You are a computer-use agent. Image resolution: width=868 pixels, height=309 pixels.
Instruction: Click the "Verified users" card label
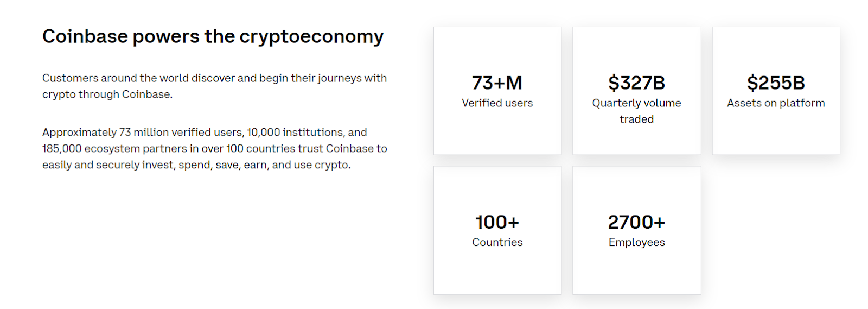(x=497, y=103)
